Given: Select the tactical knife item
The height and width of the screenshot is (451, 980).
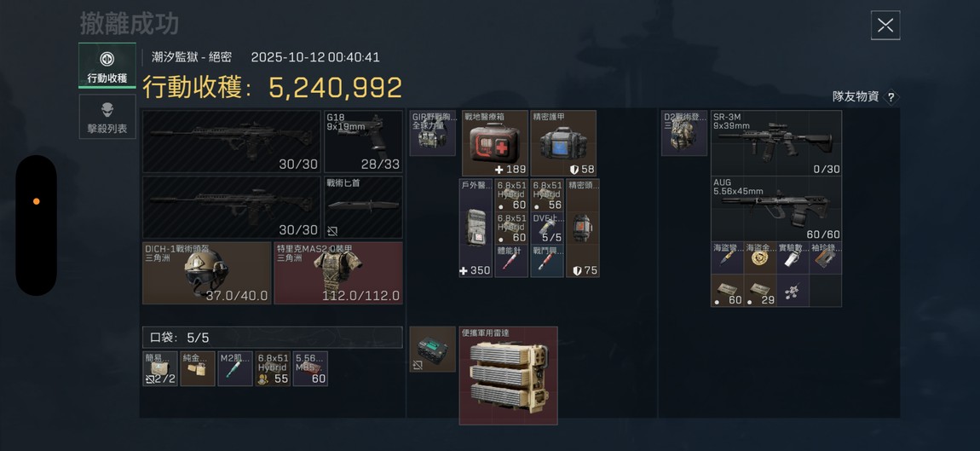Looking at the screenshot, I should (363, 207).
